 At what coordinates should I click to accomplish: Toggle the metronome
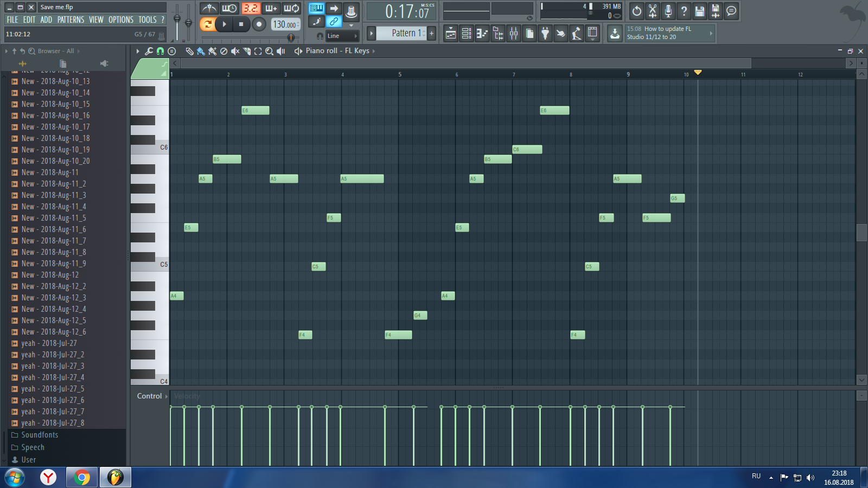click(209, 8)
